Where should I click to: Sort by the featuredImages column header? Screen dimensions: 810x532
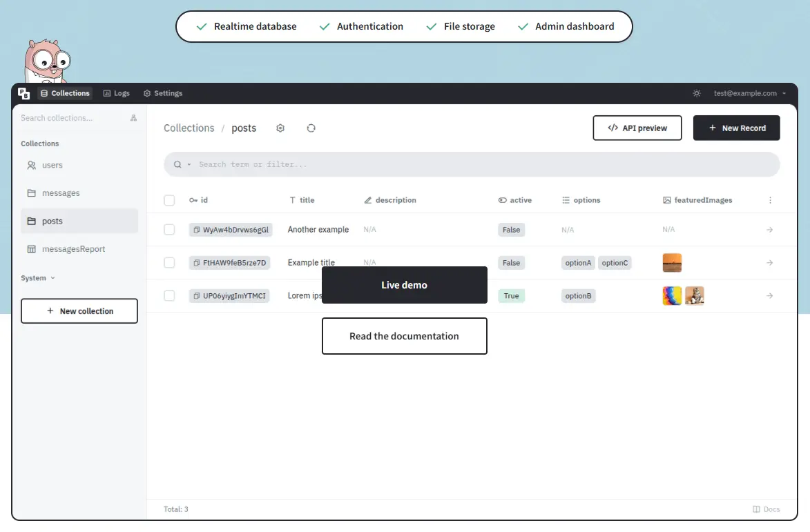tap(697, 200)
